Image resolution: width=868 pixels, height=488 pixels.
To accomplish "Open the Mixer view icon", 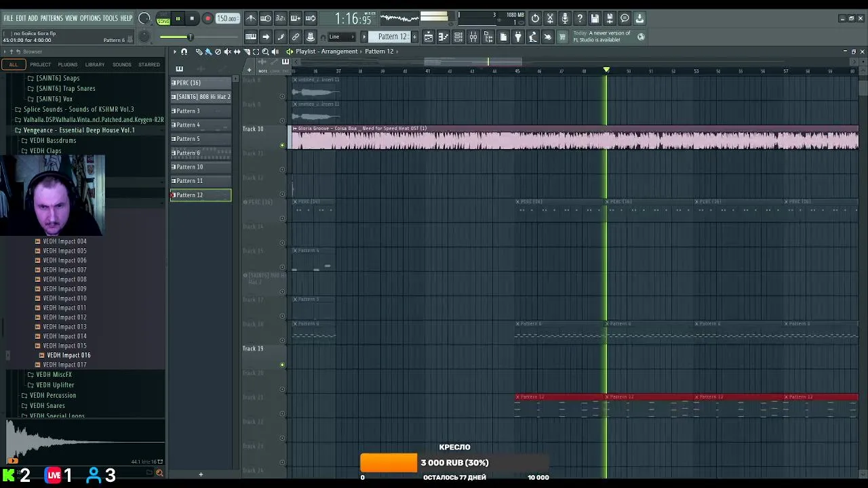I will pyautogui.click(x=473, y=37).
